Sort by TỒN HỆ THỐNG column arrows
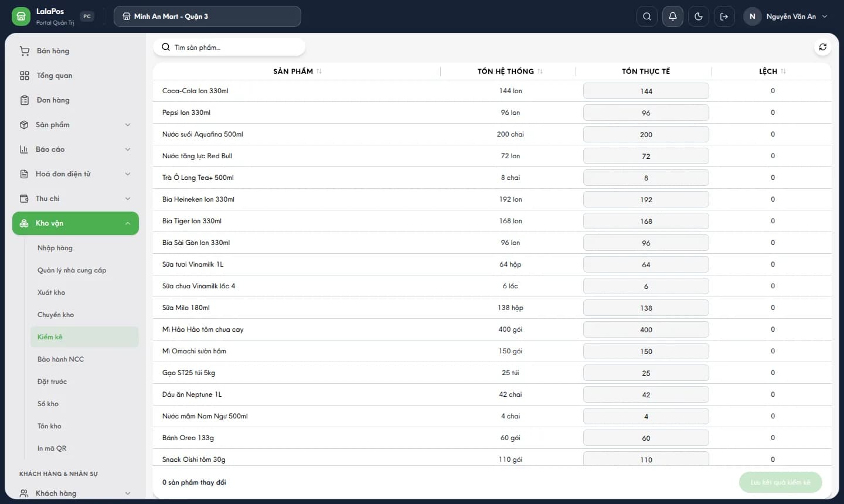The width and height of the screenshot is (844, 504). click(x=540, y=71)
